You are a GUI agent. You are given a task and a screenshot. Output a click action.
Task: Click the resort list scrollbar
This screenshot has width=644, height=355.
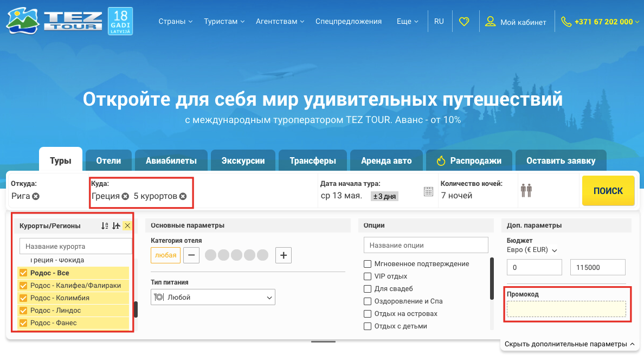pos(136,309)
